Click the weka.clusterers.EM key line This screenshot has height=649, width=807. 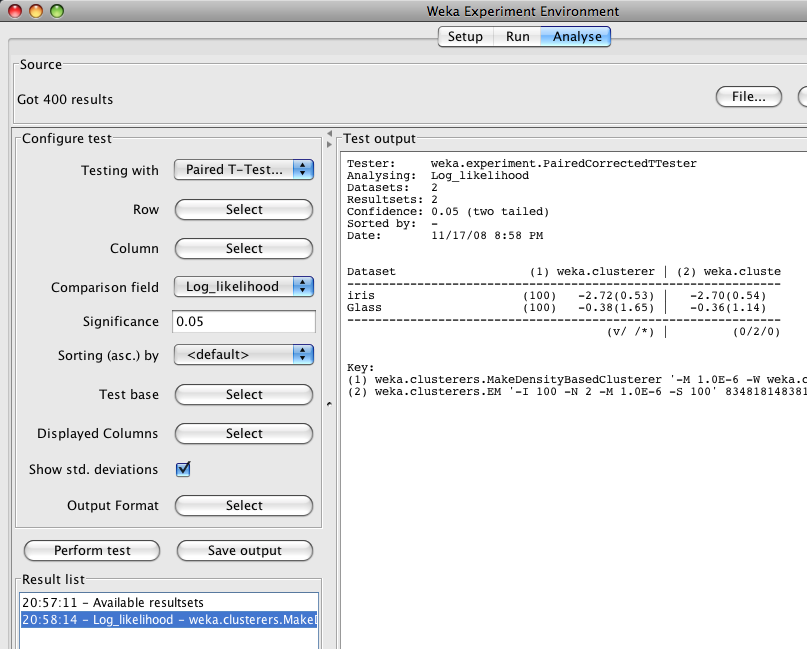click(x=576, y=392)
